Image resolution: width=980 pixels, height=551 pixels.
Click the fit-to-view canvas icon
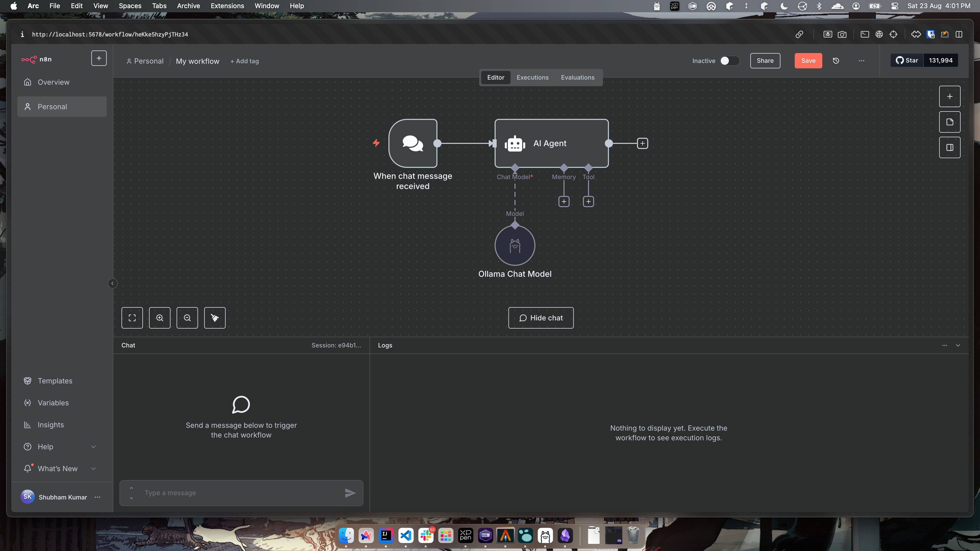(132, 318)
